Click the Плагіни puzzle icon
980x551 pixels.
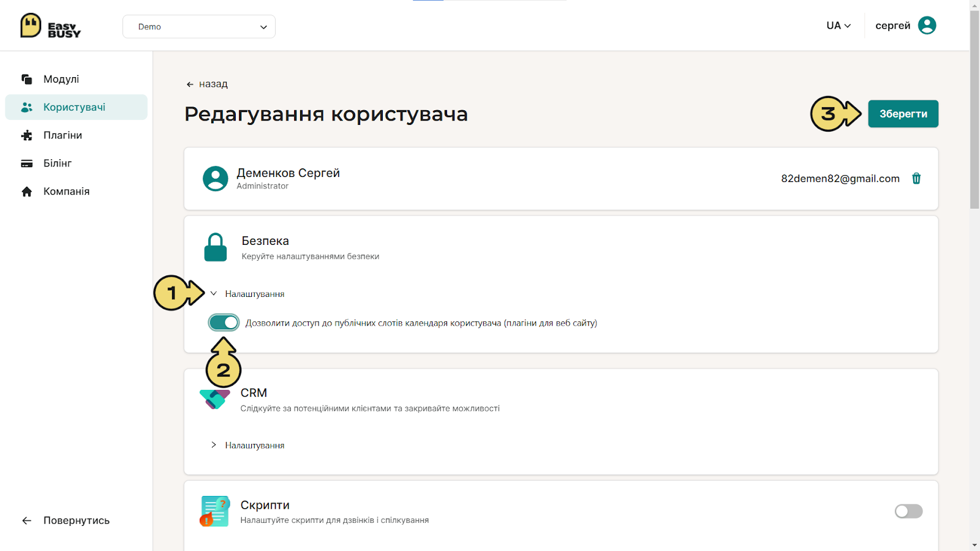[x=26, y=135]
